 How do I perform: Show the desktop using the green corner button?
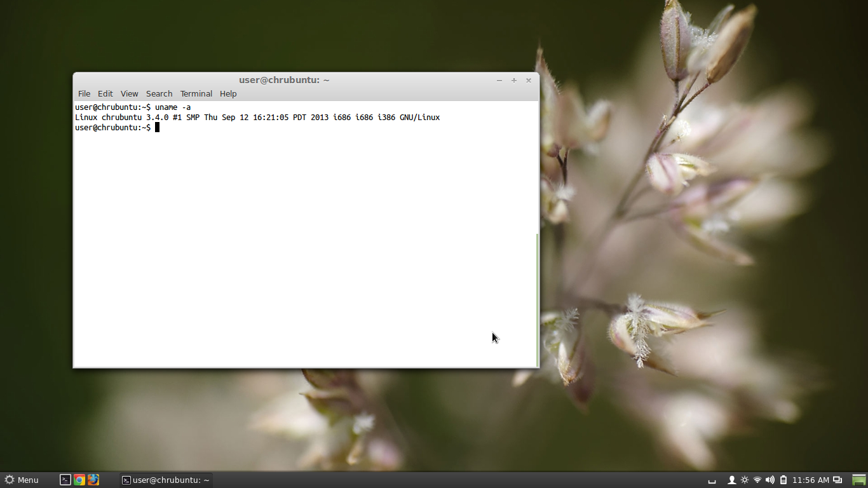[858, 480]
